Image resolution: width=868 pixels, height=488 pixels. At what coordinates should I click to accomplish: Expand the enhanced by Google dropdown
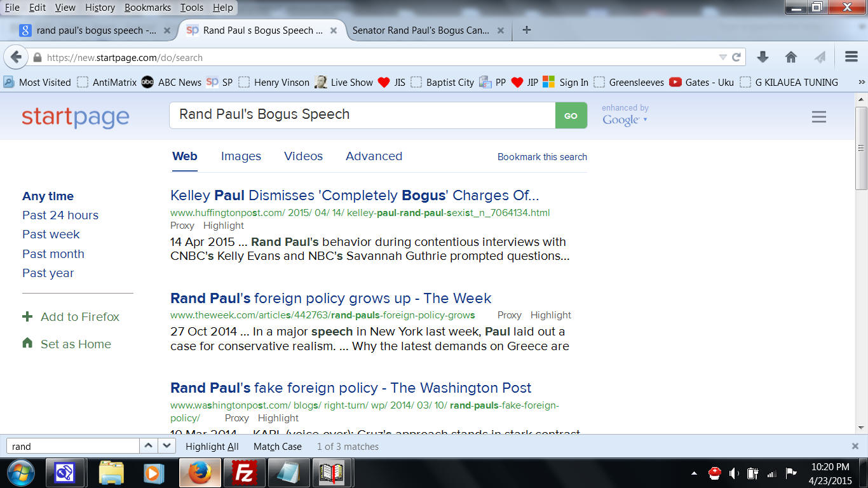tap(625, 115)
